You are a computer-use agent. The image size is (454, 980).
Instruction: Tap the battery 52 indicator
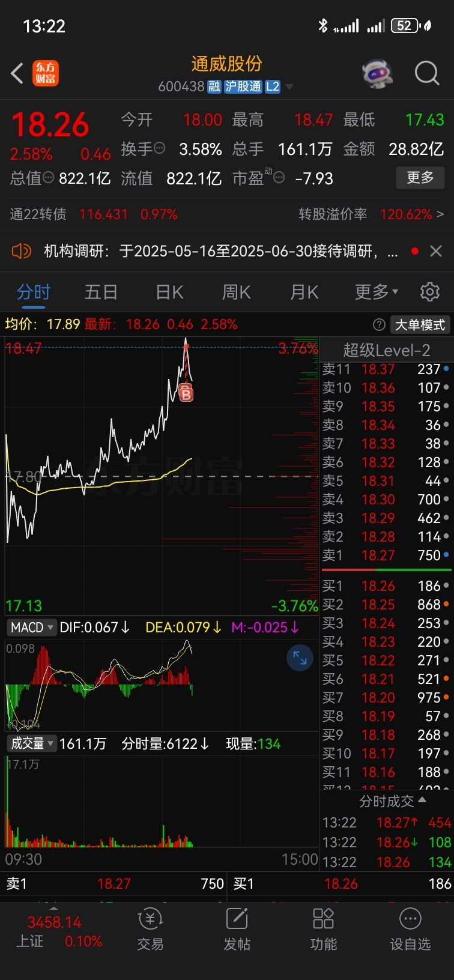406,25
